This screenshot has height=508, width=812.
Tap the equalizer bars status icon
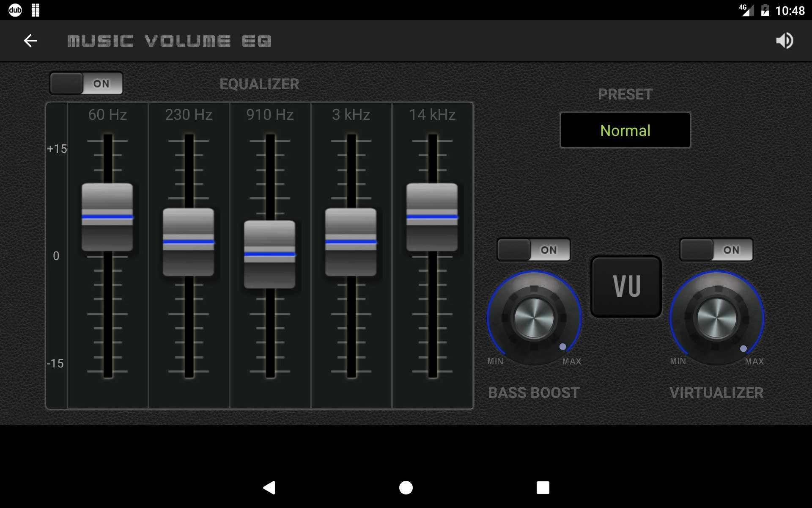click(36, 10)
